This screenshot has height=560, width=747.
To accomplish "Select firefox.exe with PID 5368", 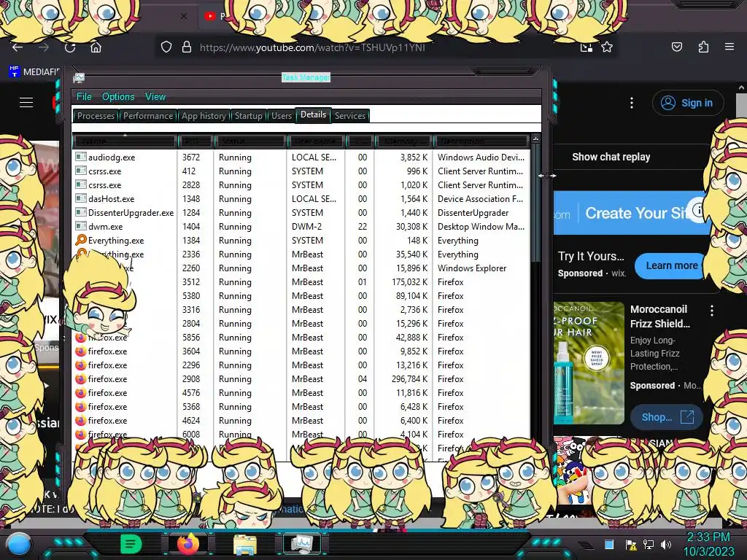I will tap(301, 406).
